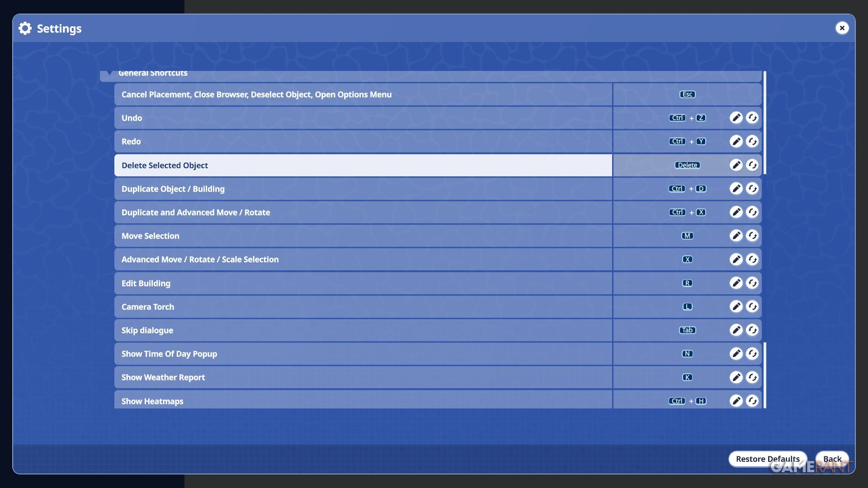Select the Cancel Placement shortcut row
Viewport: 868px width, 488px height.
point(363,94)
